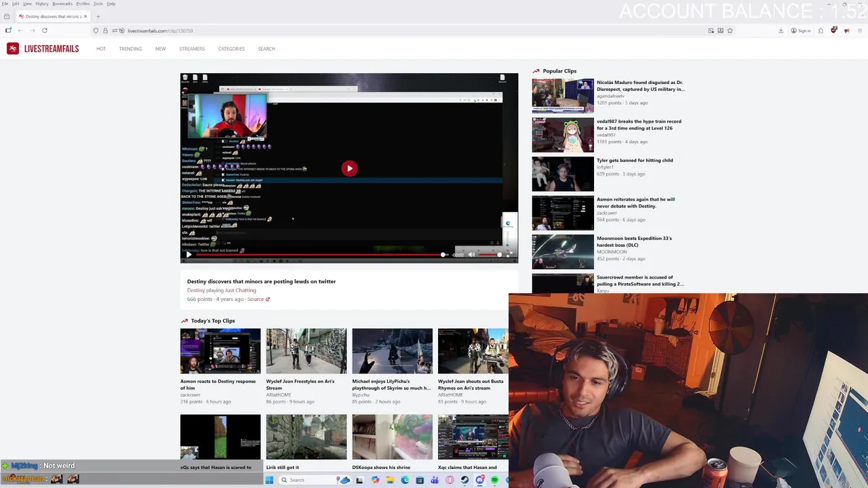
Task: Open the Help menu
Action: (x=111, y=3)
